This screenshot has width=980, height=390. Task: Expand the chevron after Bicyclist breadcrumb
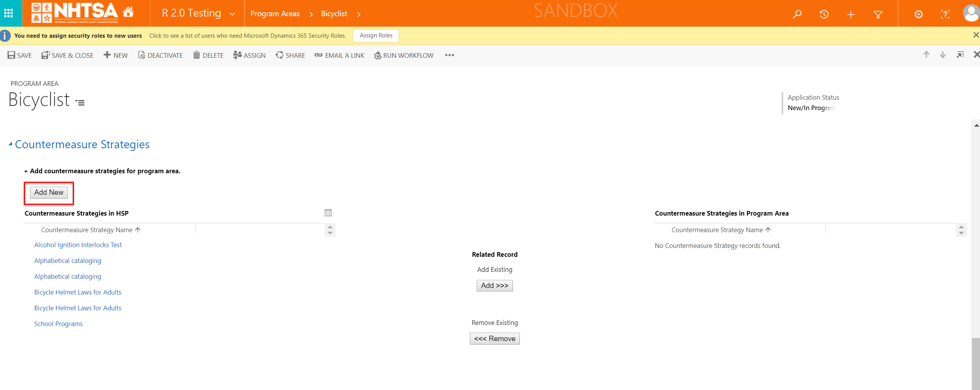point(359,14)
